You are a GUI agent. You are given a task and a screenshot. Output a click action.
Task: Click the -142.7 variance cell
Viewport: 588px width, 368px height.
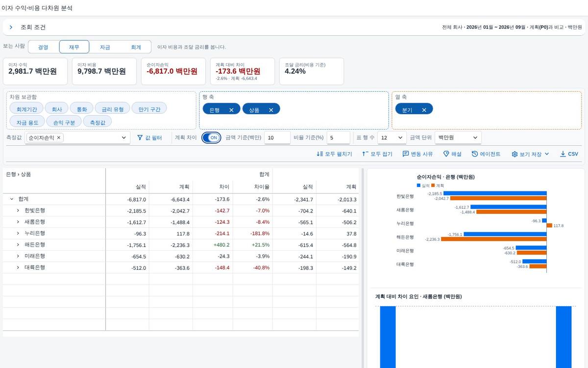click(x=213, y=210)
